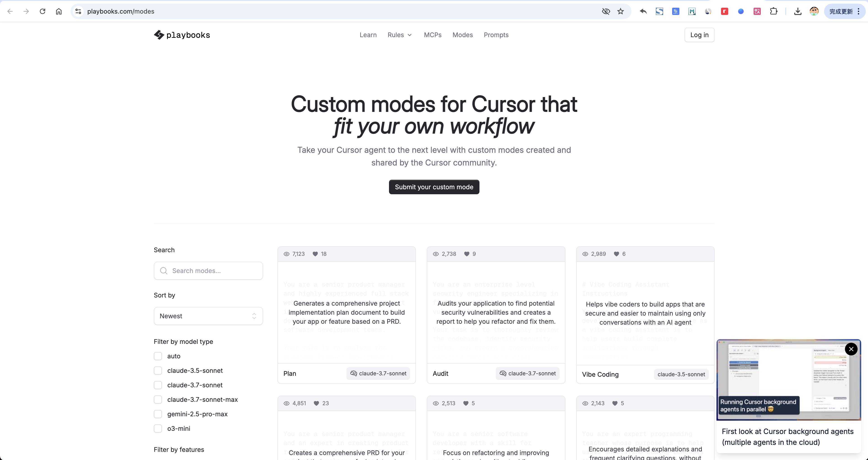Click 'First look at Cursor background agents' title
This screenshot has width=868, height=460.
pos(787,437)
